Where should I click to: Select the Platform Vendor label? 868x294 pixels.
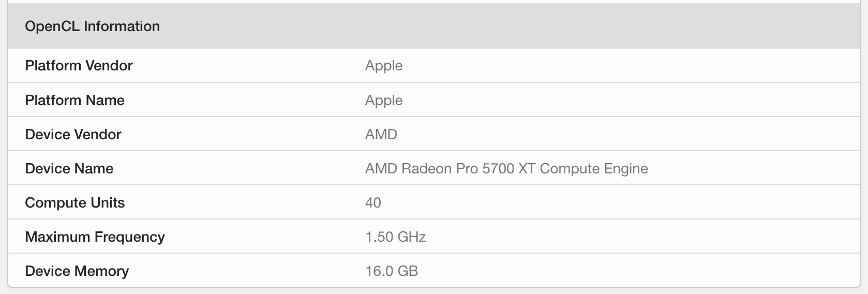point(79,66)
